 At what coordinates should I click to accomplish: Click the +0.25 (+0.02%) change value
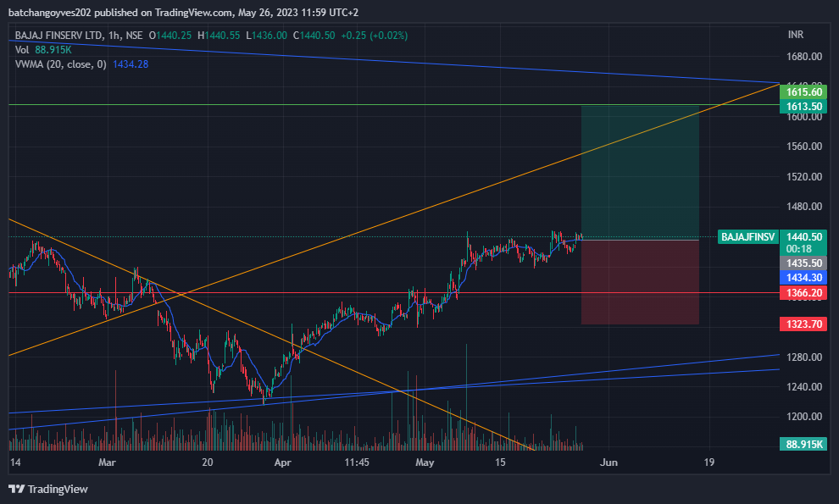(374, 36)
